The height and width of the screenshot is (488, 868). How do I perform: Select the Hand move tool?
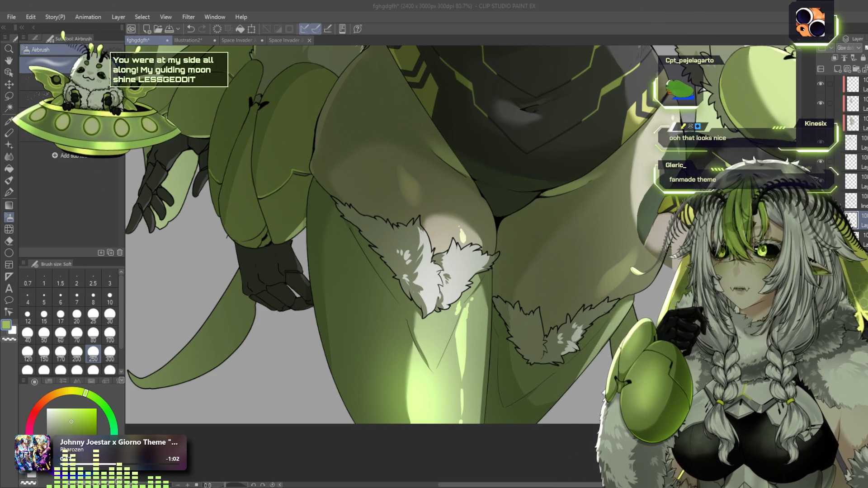(x=9, y=61)
